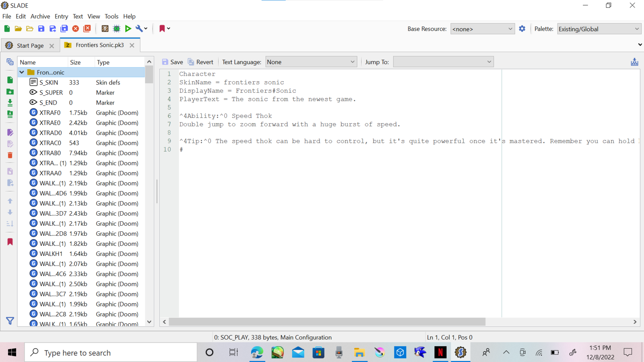Image resolution: width=644 pixels, height=362 pixels.
Task: Click the editor scroll right arrow
Action: click(x=635, y=322)
